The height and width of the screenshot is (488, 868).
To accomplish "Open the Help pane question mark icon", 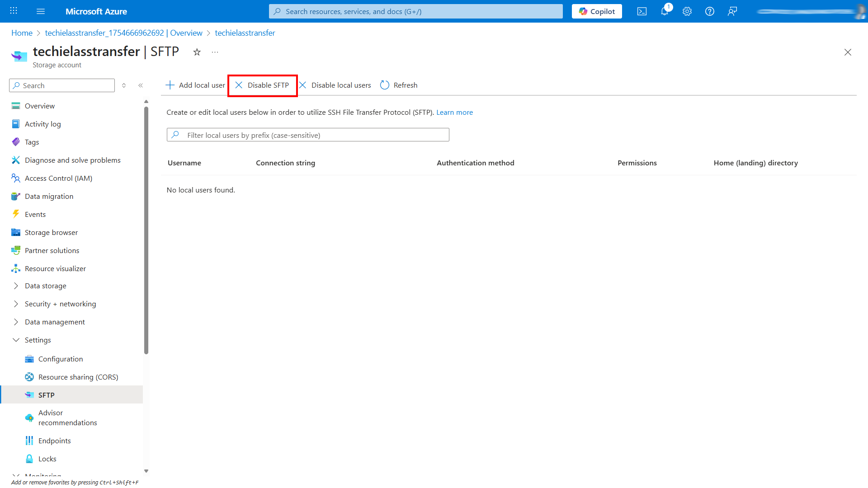I will coord(709,11).
